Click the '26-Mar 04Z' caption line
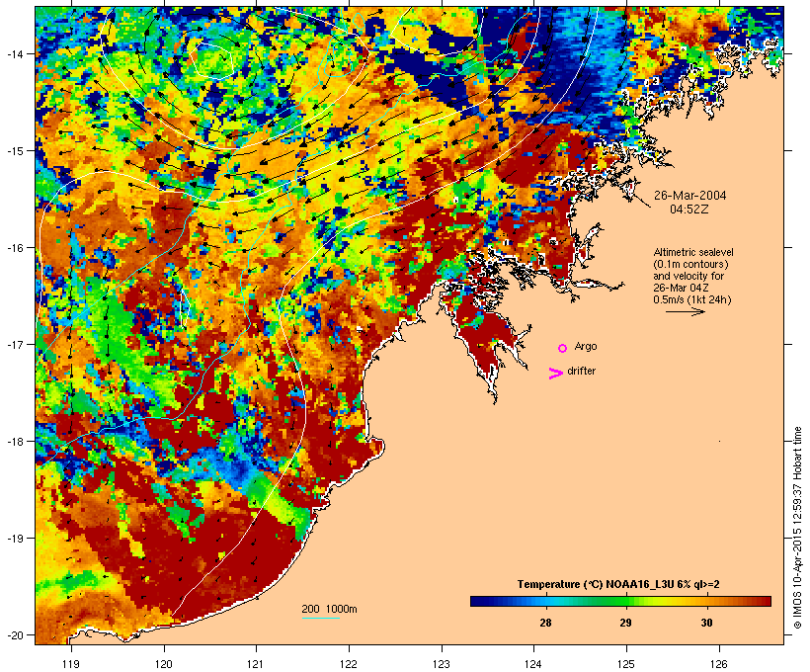This screenshot has height=672, width=810. tap(681, 288)
